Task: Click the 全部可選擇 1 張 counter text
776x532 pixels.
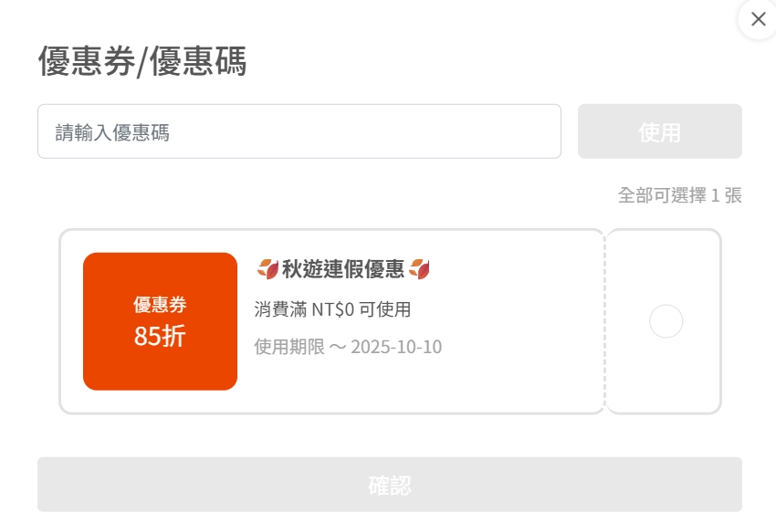Action: pos(679,195)
